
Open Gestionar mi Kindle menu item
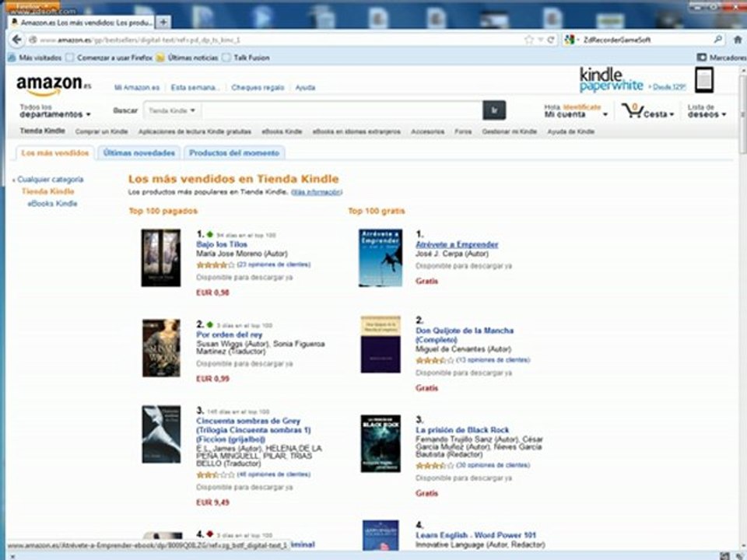[x=509, y=131]
